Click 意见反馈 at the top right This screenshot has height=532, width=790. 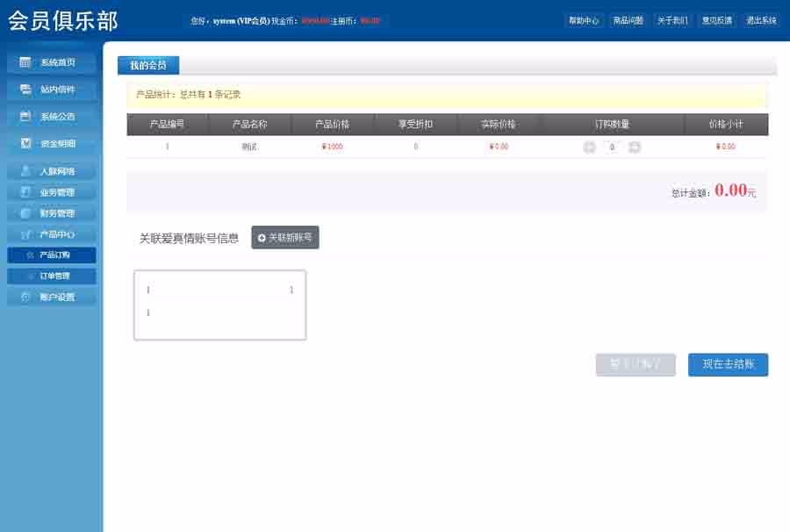[x=716, y=19]
